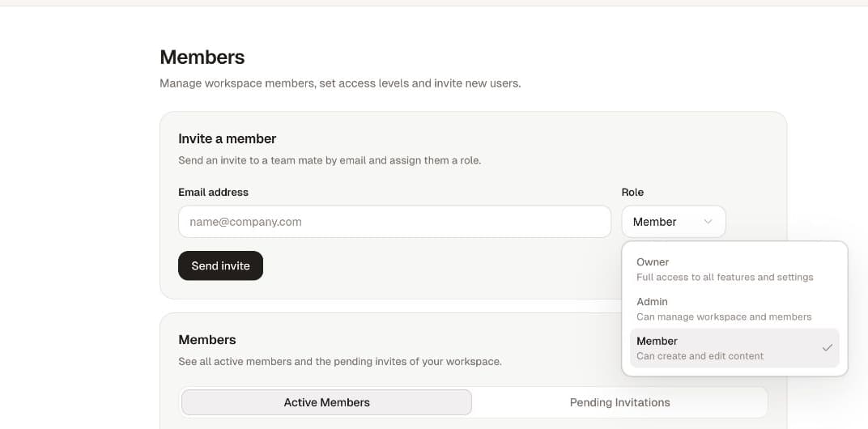Select the Owner role option
Viewport: 868px width, 429px height.
[734, 269]
